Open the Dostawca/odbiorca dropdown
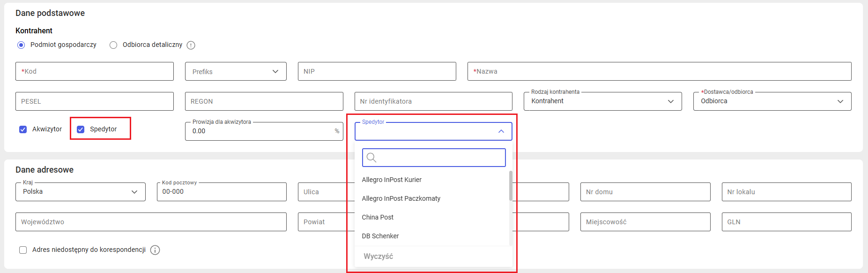This screenshot has height=273, width=868. [840, 101]
